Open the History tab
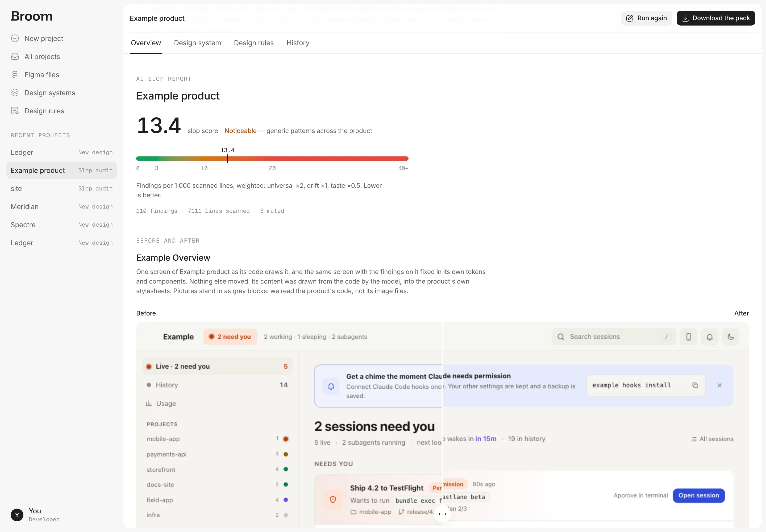 (298, 43)
